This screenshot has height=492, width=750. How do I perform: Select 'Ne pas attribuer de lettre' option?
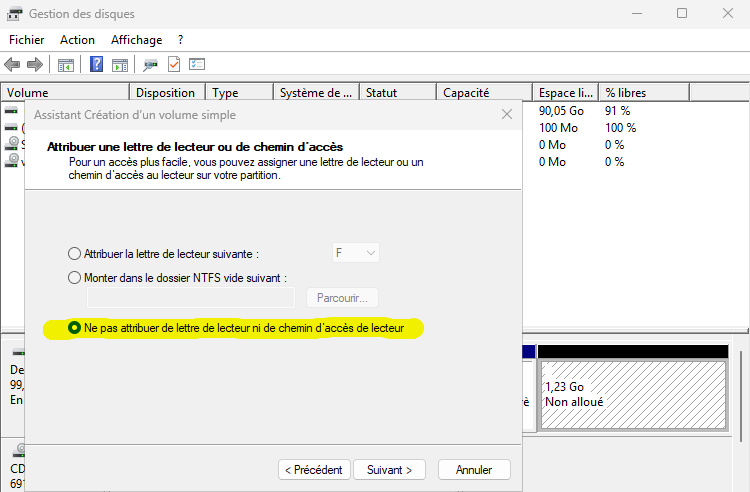[x=74, y=328]
